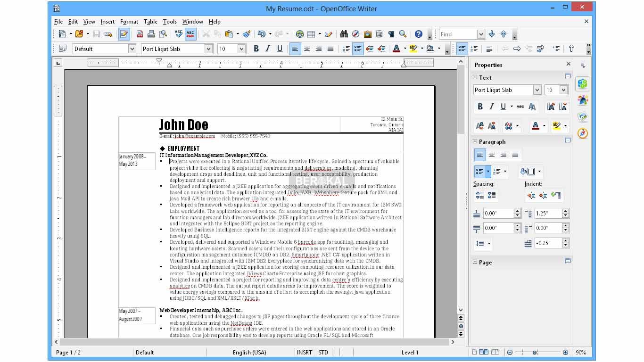Toggle AutoSpellcheck in toolbar
The width and height of the screenshot is (644, 362).
[190, 34]
